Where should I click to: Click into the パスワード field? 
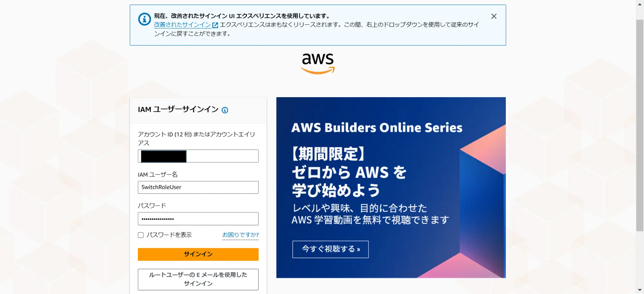tap(198, 219)
